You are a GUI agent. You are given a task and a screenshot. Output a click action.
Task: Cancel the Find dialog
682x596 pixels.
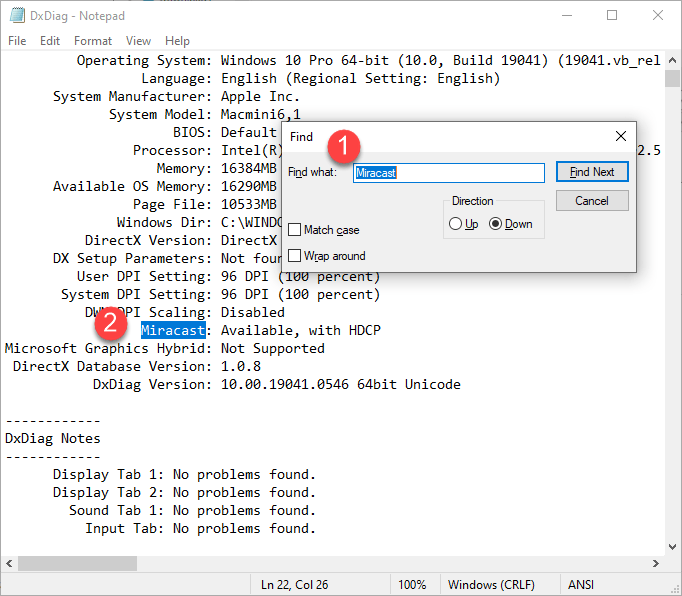592,201
